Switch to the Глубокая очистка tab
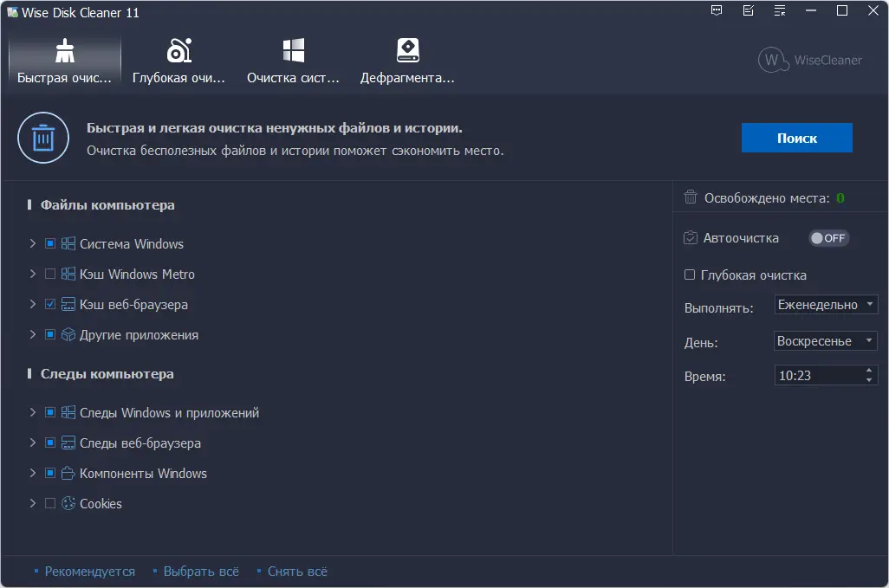The width and height of the screenshot is (889, 588). 178,61
